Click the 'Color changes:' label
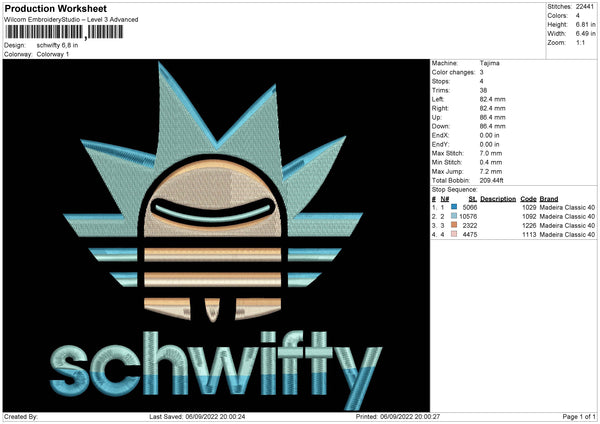The image size is (600, 424). [x=453, y=72]
